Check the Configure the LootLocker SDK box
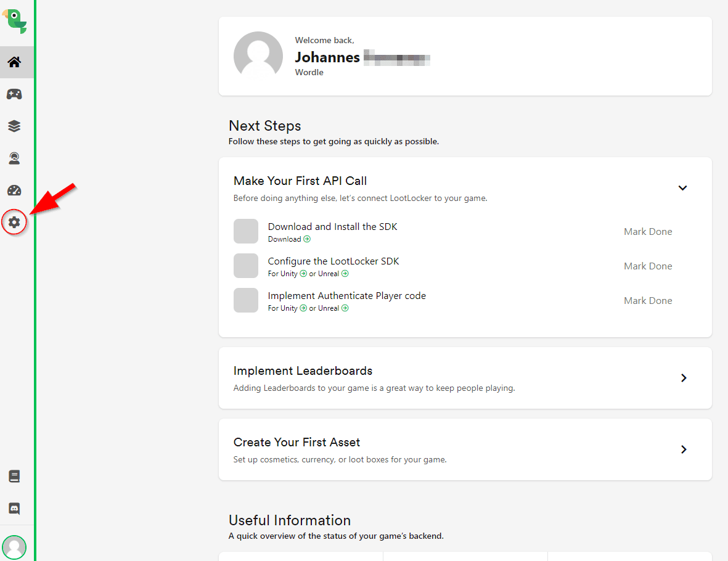Screen dimensions: 728x561 [245, 266]
